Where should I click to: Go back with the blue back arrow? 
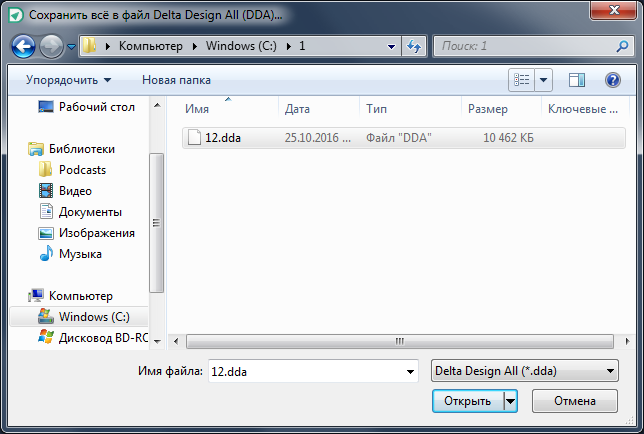pyautogui.click(x=23, y=46)
